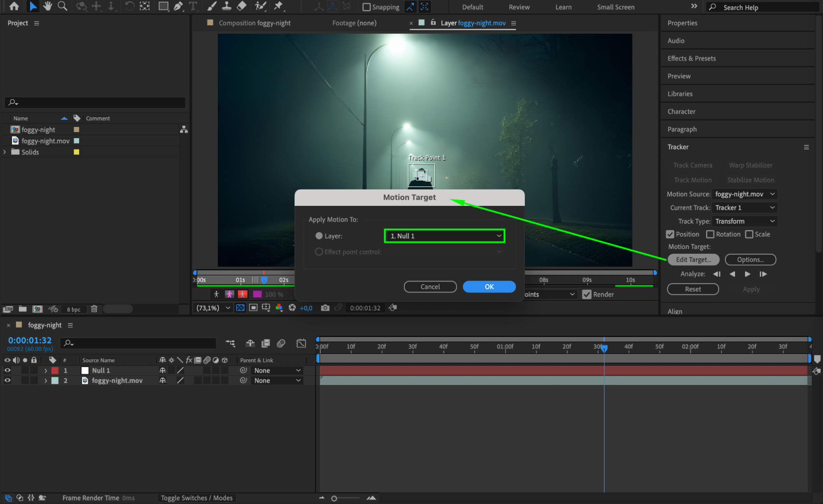Image resolution: width=823 pixels, height=504 pixels.
Task: Select the Puppet Pin tool
Action: pos(278,6)
